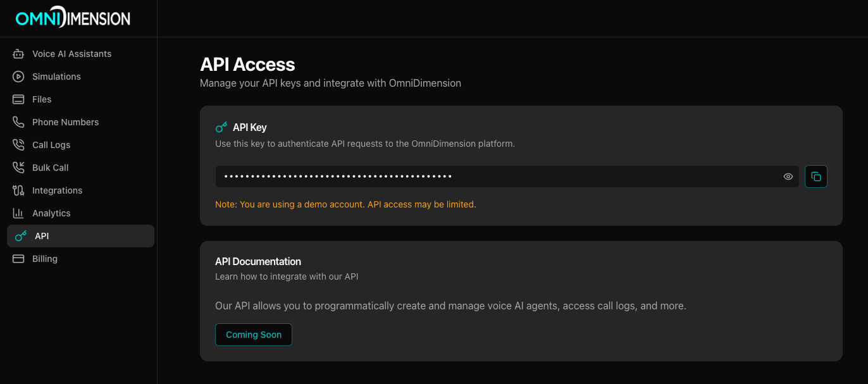This screenshot has width=868, height=384.
Task: Select the API Documentation card heading
Action: [x=258, y=261]
